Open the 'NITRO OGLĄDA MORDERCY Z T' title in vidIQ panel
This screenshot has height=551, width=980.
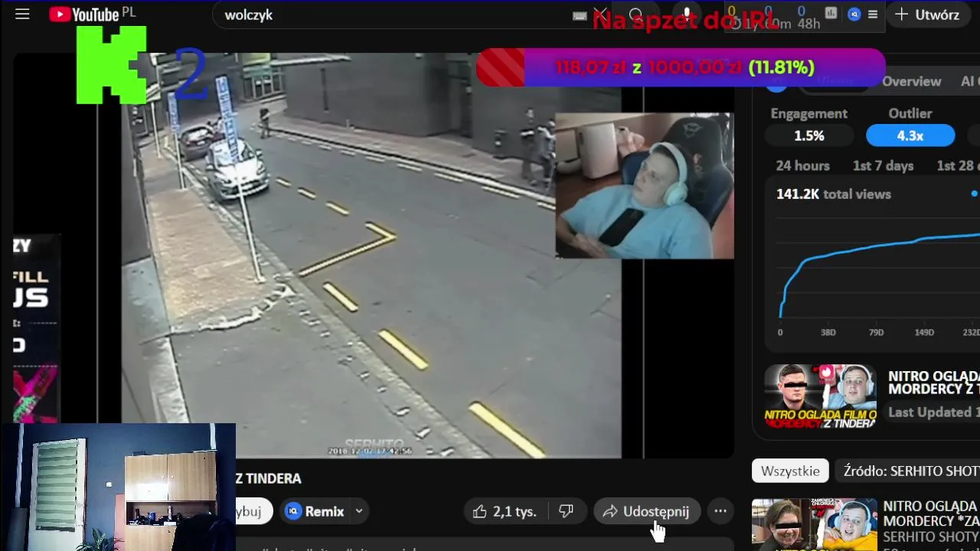coord(933,383)
